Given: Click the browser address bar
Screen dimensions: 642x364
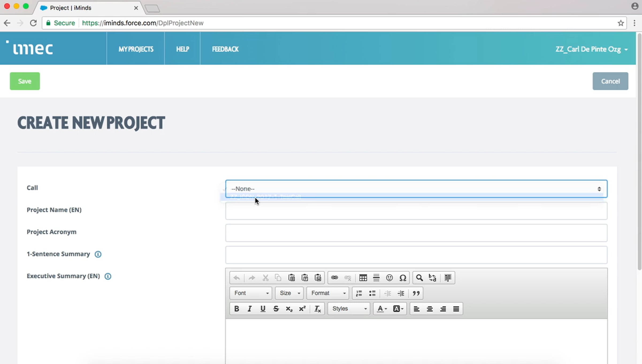Looking at the screenshot, I should pos(334,23).
